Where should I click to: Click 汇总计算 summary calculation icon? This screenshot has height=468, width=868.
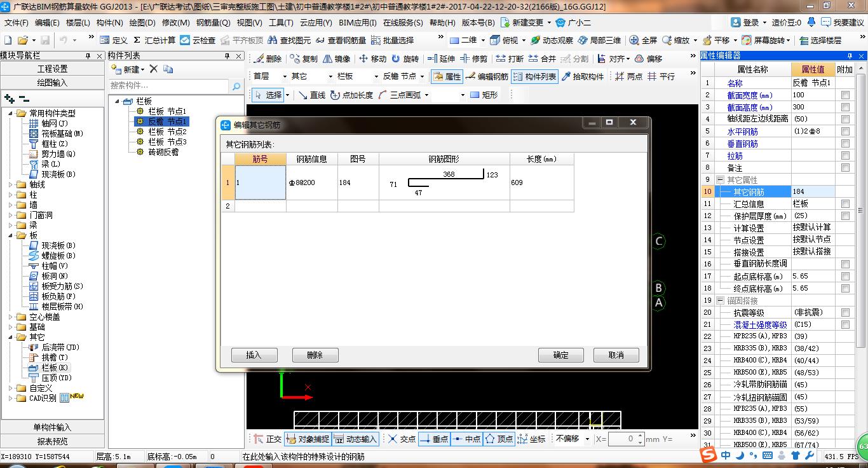(153, 40)
